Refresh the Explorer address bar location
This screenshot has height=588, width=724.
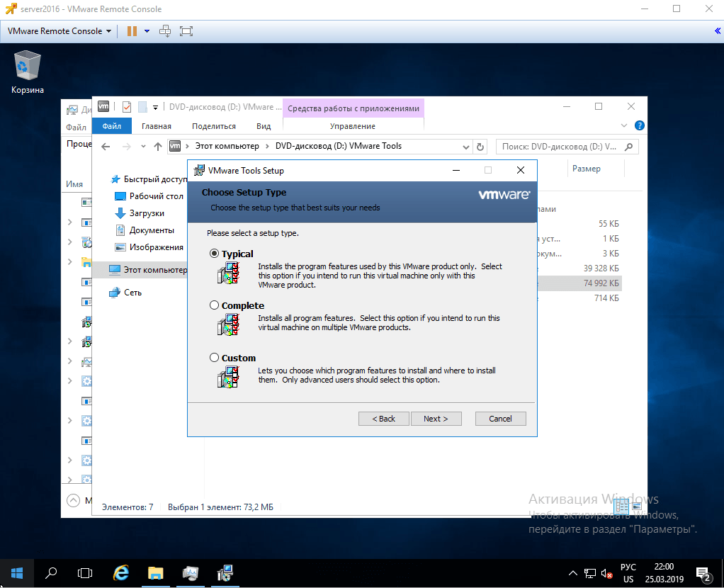tap(481, 147)
